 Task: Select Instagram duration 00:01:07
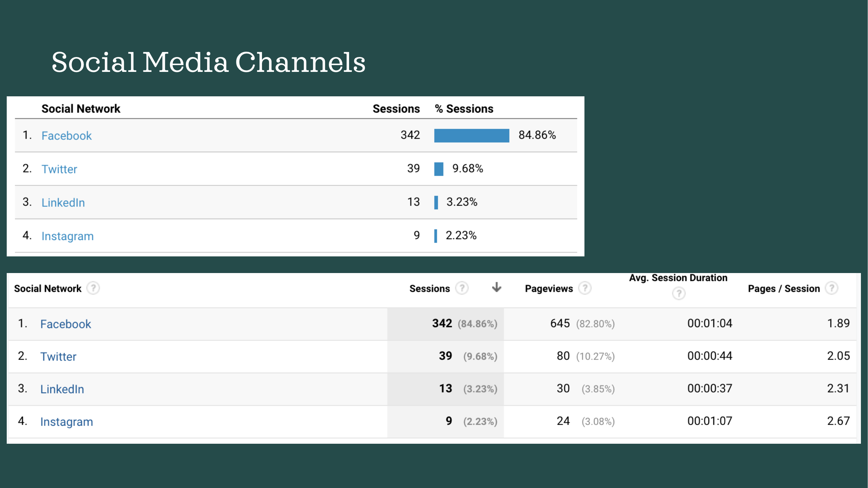pyautogui.click(x=710, y=421)
